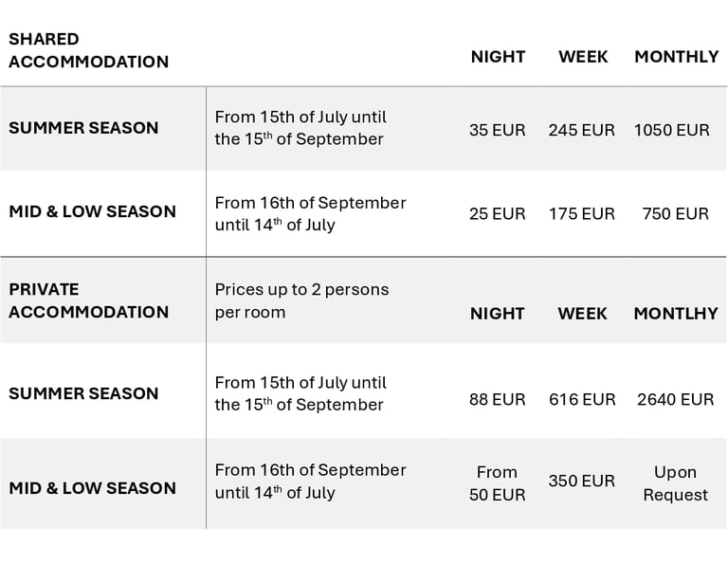Screen dimensions: 728x582
Task: Click the PRIVATE ACCOMMODATION heading
Action: click(x=88, y=300)
